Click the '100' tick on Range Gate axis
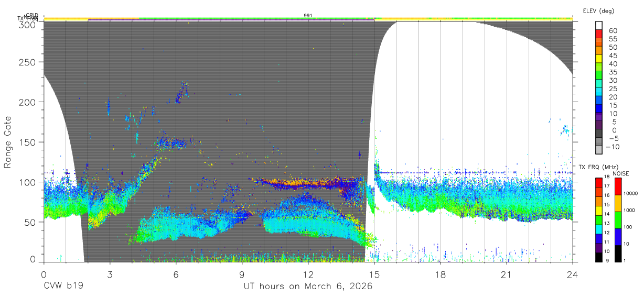The image size is (644, 297). tap(27, 182)
